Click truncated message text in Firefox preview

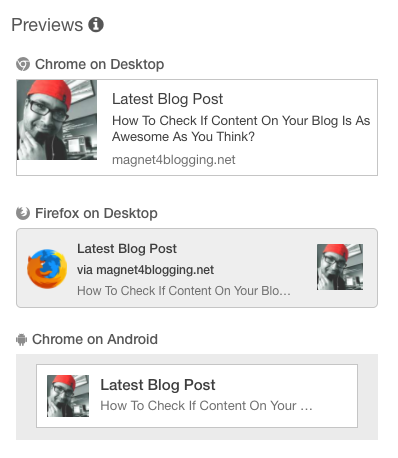pyautogui.click(x=184, y=291)
